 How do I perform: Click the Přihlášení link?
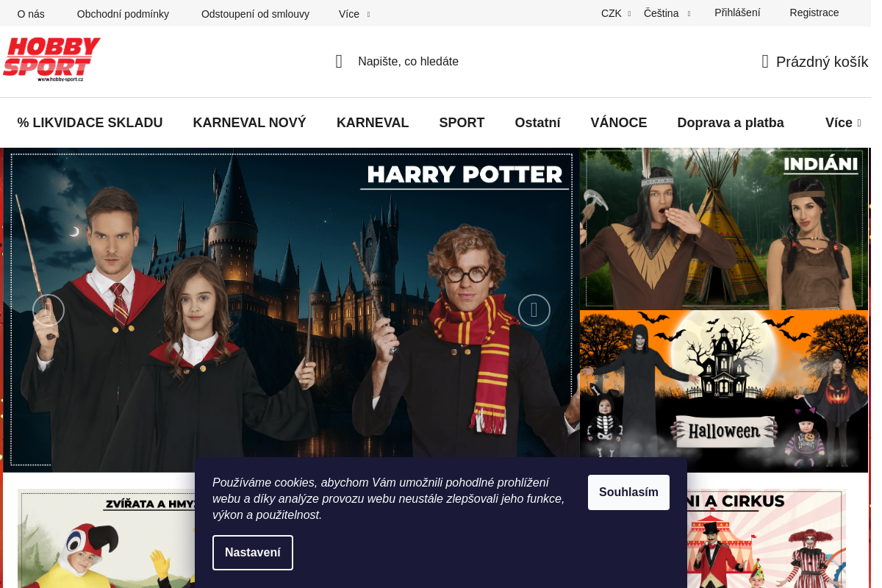point(737,12)
